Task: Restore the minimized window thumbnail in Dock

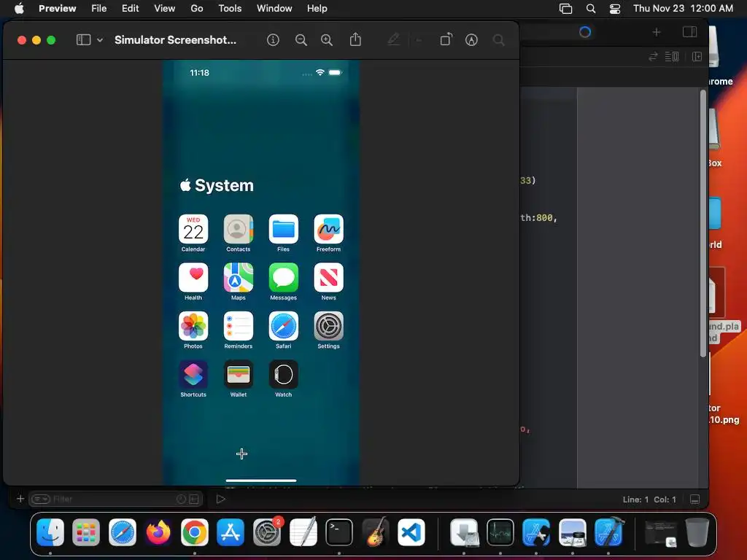Action: [661, 533]
